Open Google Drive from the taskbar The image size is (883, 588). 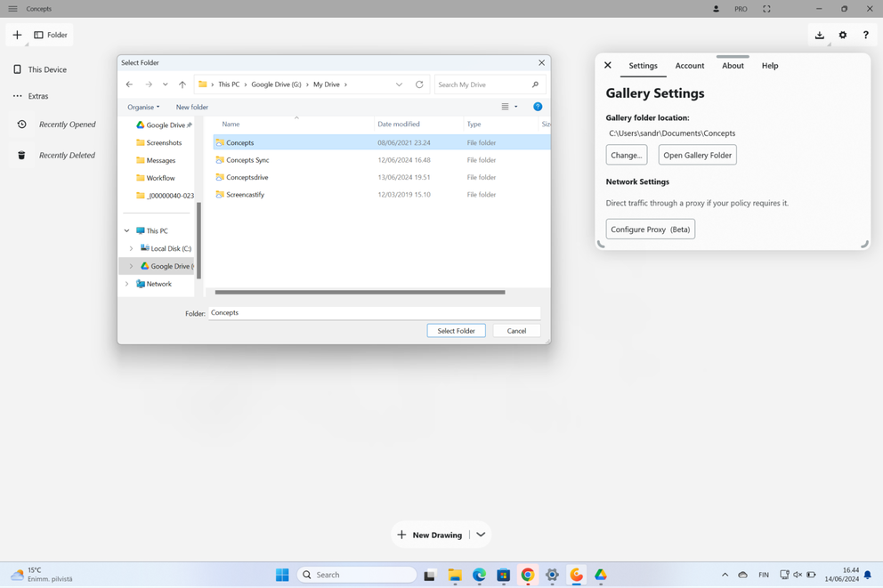coord(600,575)
